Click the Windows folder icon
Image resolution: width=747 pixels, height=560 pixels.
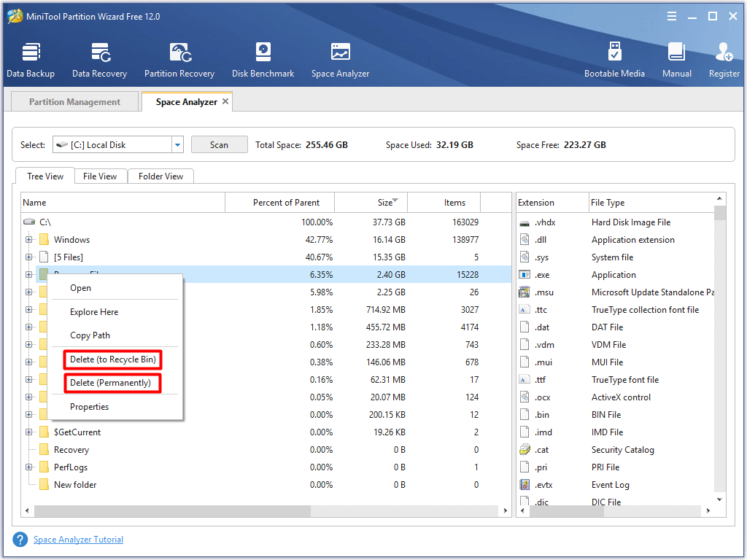[x=44, y=239]
